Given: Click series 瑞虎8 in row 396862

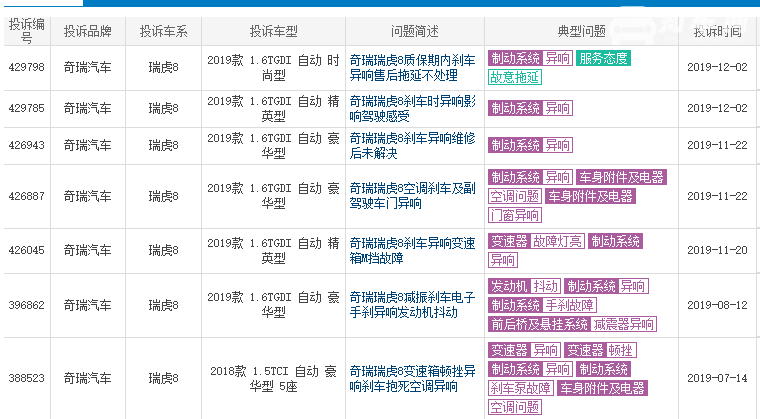Looking at the screenshot, I should pos(163,305).
